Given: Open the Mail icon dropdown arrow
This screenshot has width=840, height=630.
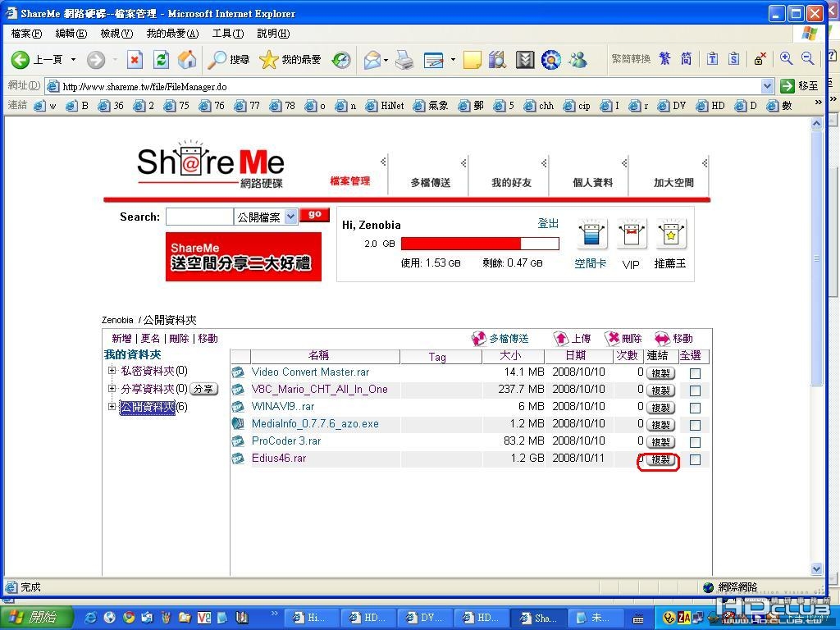Looking at the screenshot, I should [x=386, y=59].
